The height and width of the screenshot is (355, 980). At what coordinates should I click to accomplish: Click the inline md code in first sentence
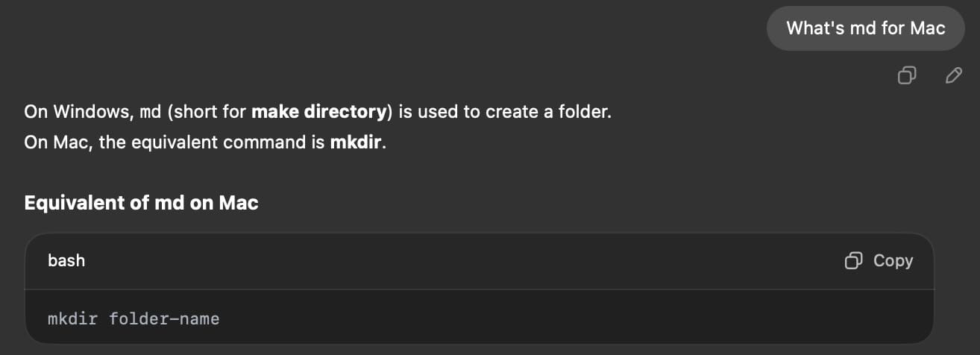[151, 113]
